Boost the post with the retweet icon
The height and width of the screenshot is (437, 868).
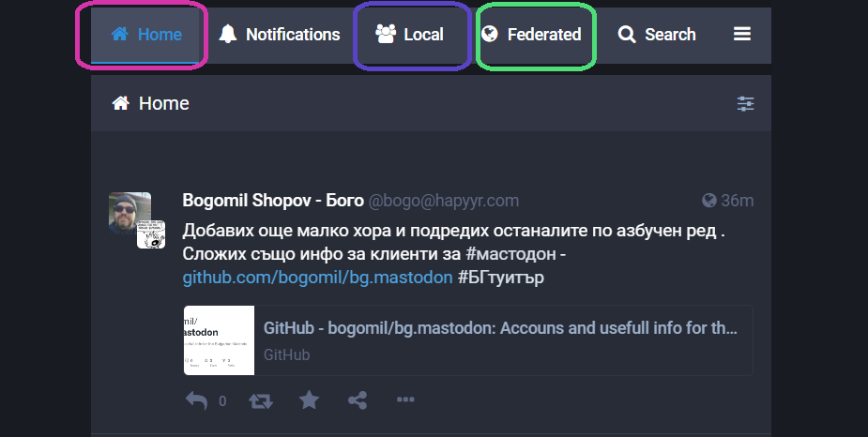tap(260, 400)
